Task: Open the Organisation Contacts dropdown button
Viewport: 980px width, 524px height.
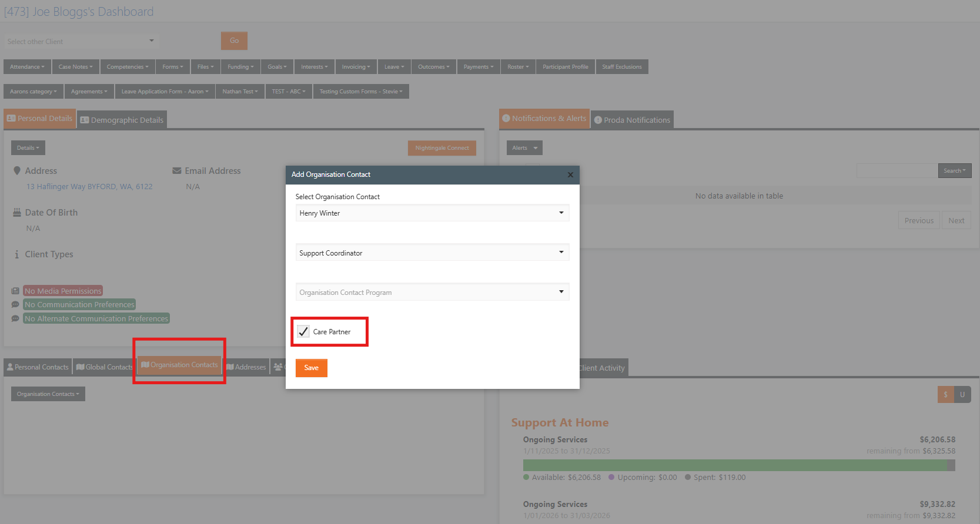Action: tap(48, 394)
